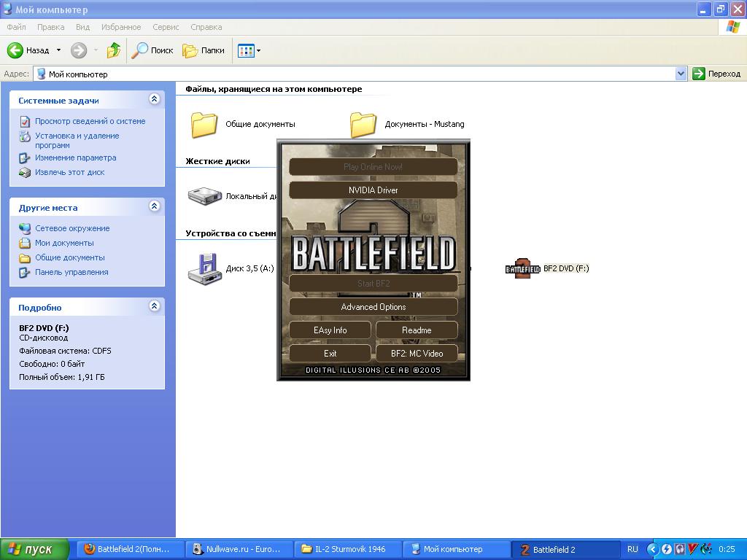The height and width of the screenshot is (560, 747).
Task: Expand the address bar dropdown arrow
Action: [681, 74]
